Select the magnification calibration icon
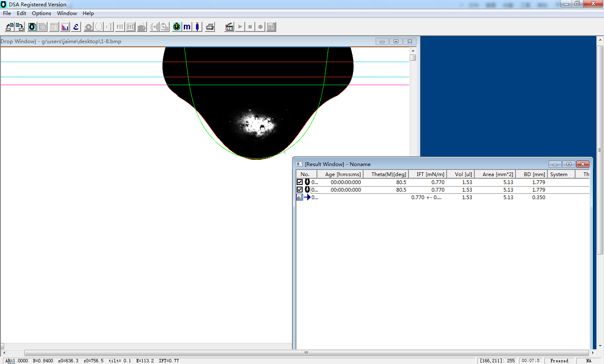Viewport: 604px width, 364px height. click(187, 26)
